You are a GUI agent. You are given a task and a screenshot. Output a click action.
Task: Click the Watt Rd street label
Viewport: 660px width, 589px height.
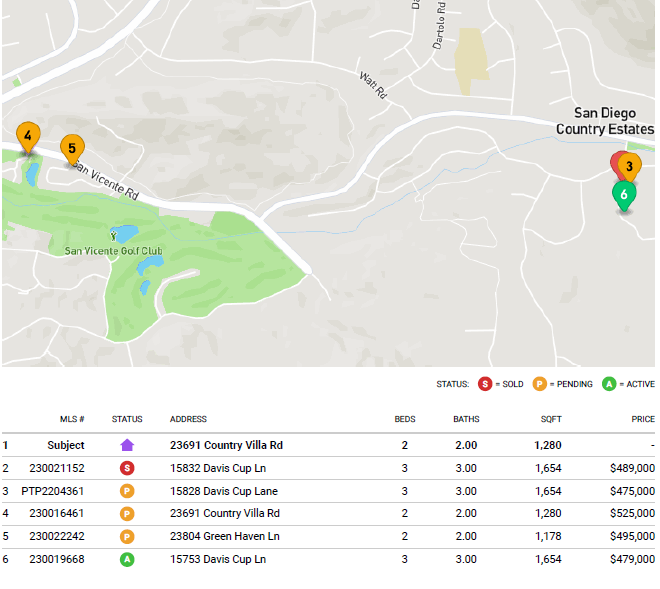click(x=373, y=85)
